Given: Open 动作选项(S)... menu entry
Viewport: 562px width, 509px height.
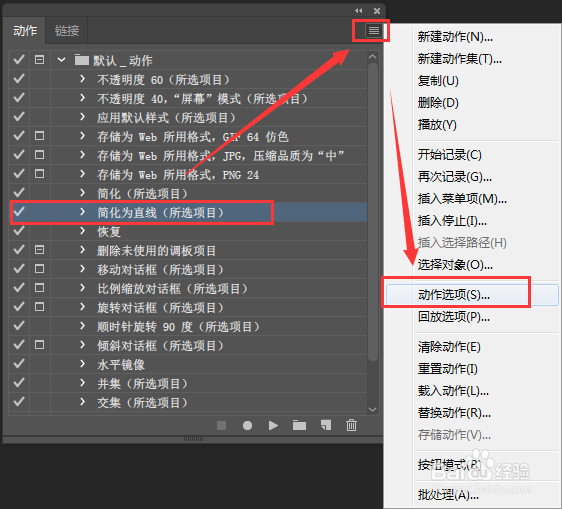Looking at the screenshot, I should [x=471, y=295].
